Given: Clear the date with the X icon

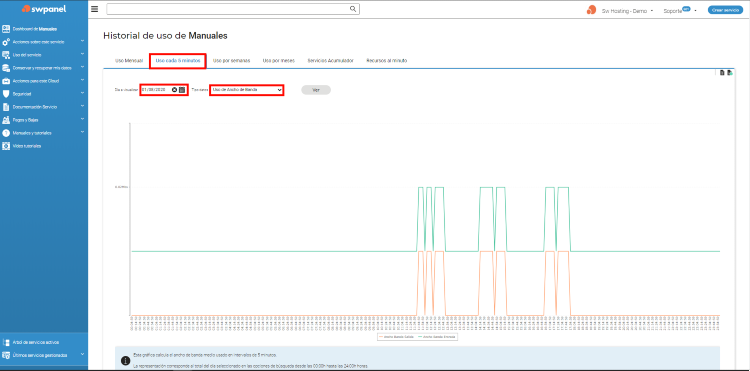Looking at the screenshot, I should (175, 90).
